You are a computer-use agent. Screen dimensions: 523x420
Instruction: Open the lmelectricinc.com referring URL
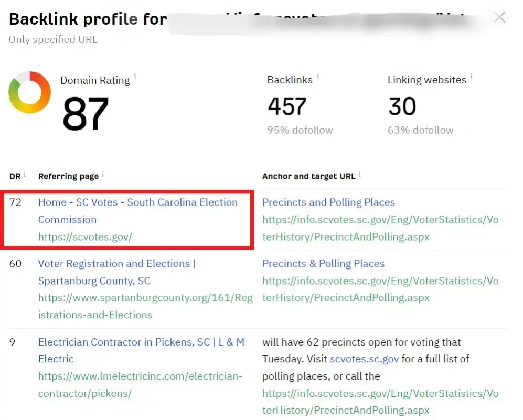click(140, 376)
